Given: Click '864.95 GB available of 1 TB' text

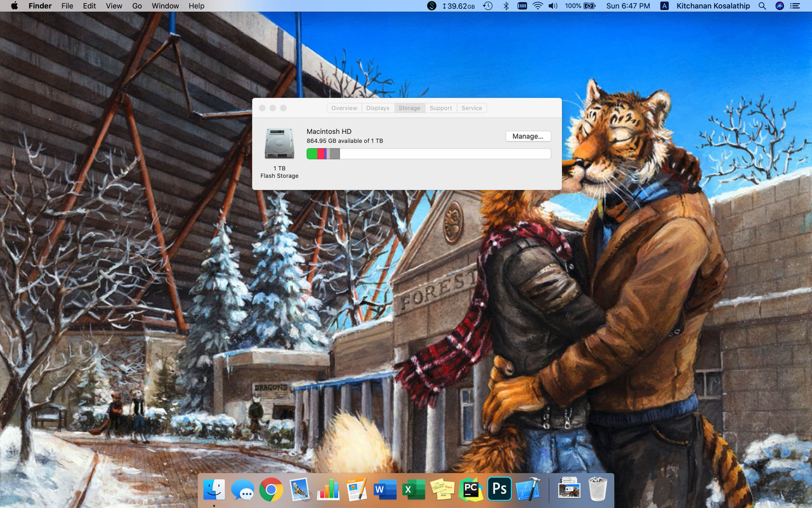Looking at the screenshot, I should 344,141.
